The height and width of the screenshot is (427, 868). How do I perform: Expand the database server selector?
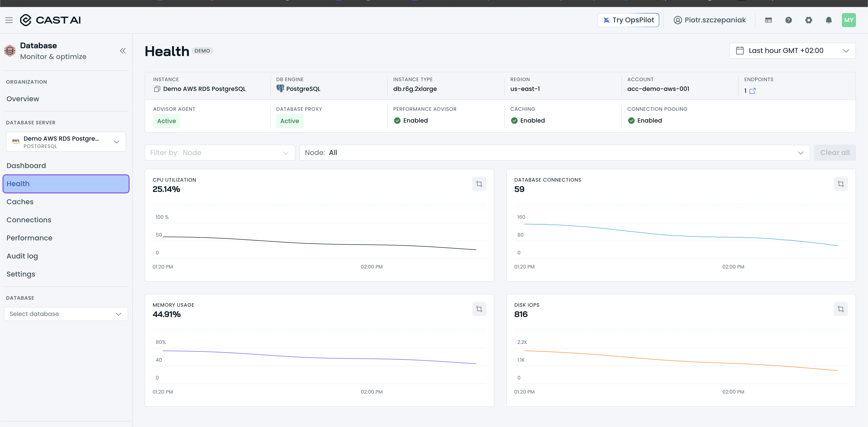tap(66, 142)
